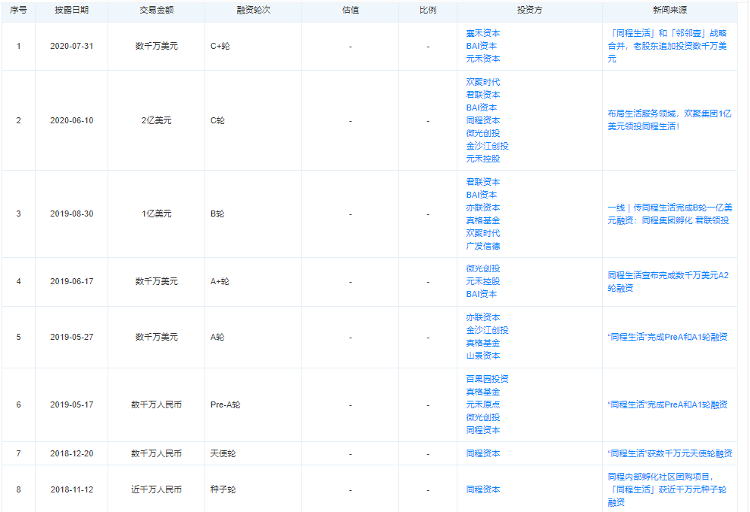Open news link about 邻邻壹 strategic merger
The width and height of the screenshot is (750, 512).
(x=667, y=46)
